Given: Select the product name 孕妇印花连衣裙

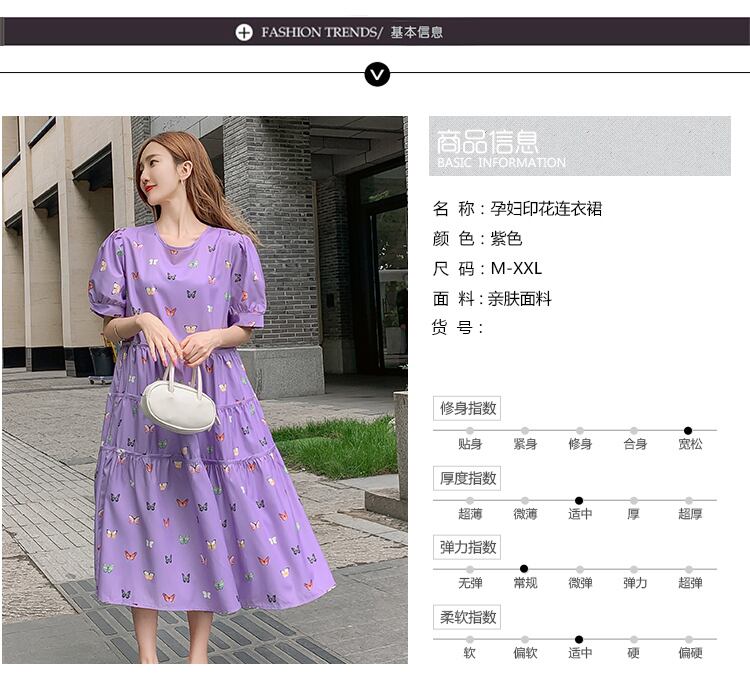Looking at the screenshot, I should [546, 208].
